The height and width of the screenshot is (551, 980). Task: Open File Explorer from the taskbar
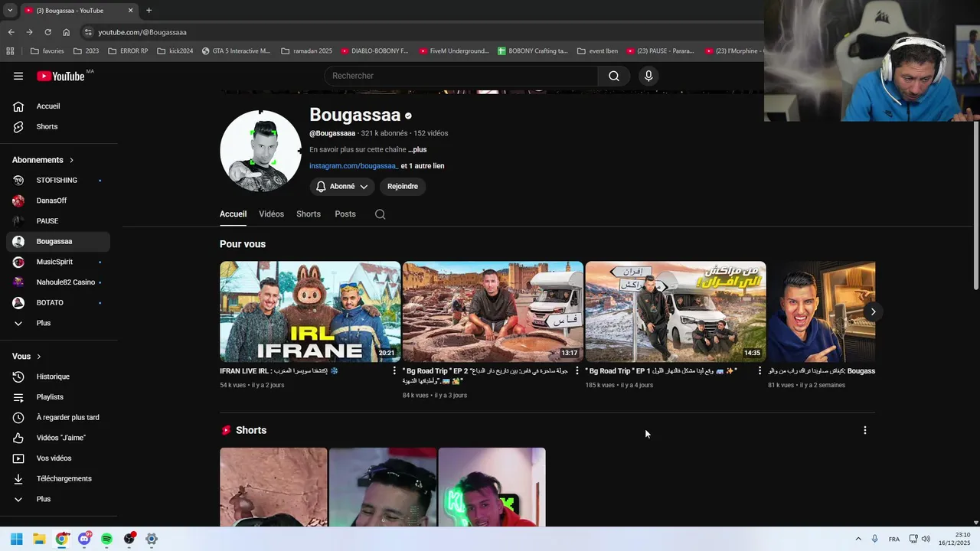coord(39,539)
